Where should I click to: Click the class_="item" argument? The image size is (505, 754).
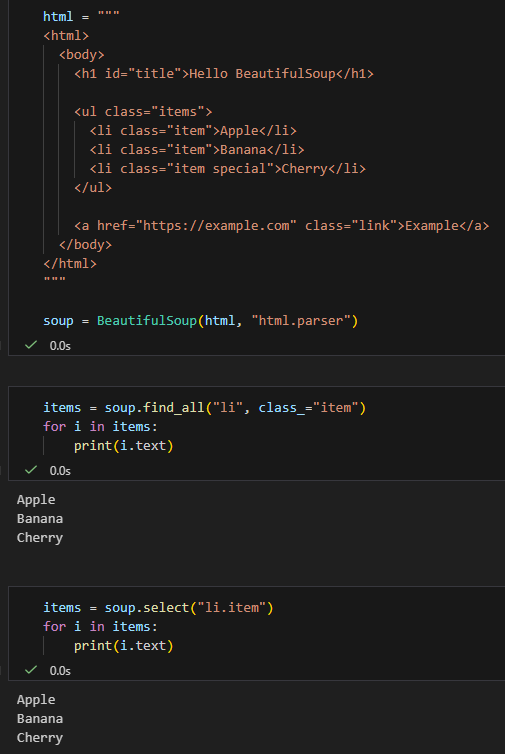(308, 408)
